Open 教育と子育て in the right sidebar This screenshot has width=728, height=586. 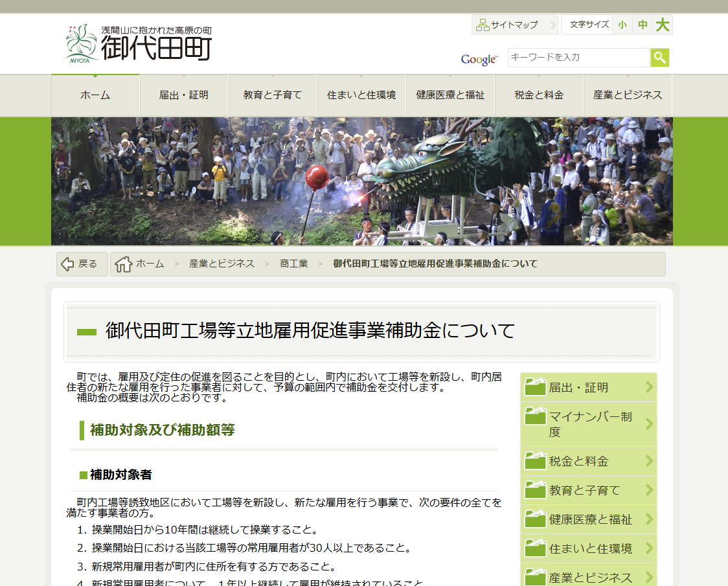point(589,490)
